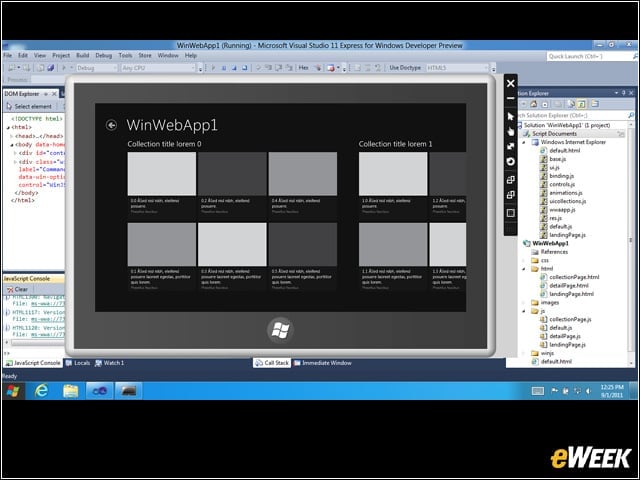Open the Project menu
The width and height of the screenshot is (640, 480).
[61, 56]
